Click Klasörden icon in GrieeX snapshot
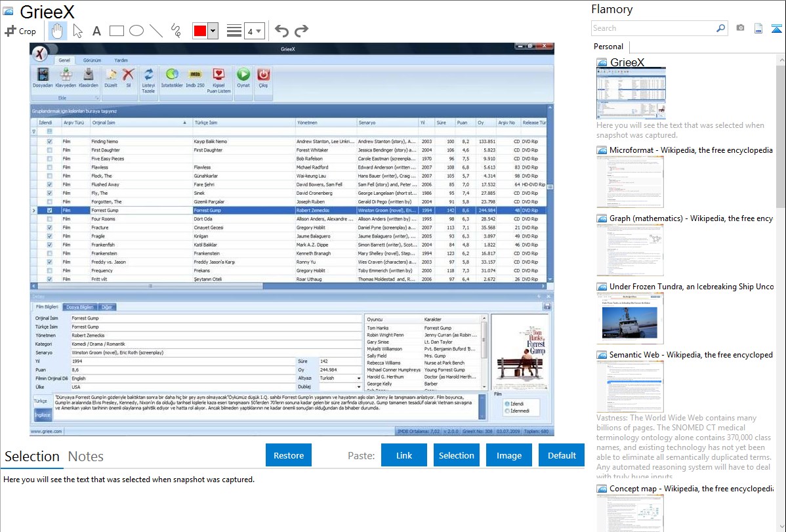The width and height of the screenshot is (786, 532). [88, 75]
